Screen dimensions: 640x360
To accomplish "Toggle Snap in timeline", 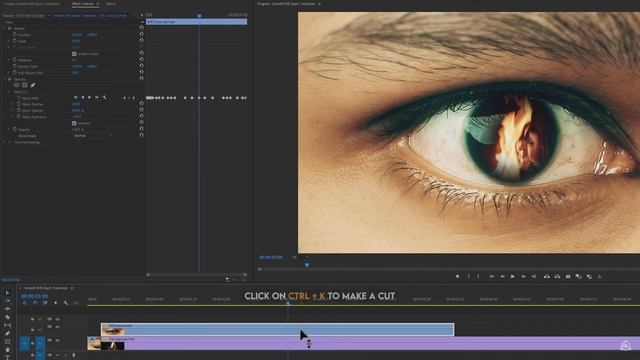I will point(35,303).
